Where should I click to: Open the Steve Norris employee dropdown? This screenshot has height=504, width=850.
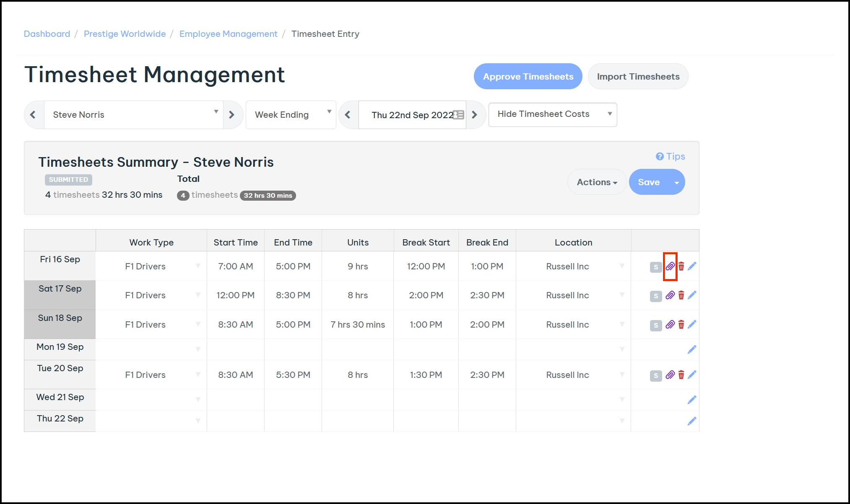pyautogui.click(x=133, y=115)
